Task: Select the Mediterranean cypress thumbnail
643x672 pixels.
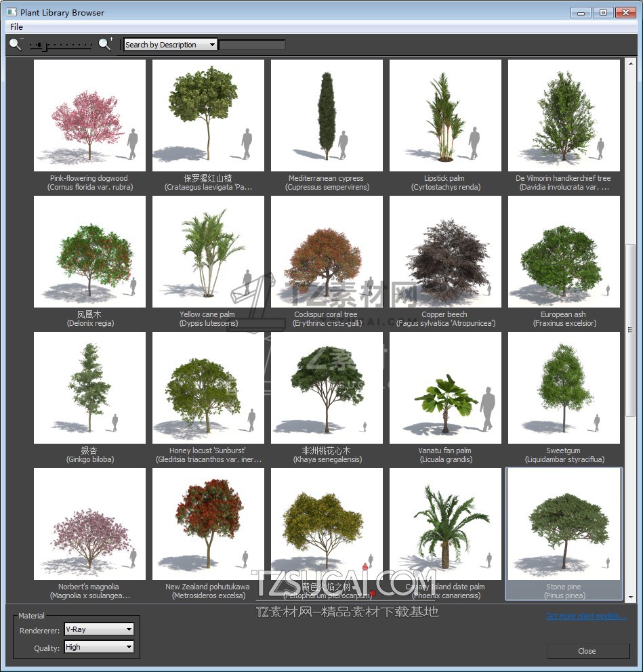Action: click(x=327, y=115)
